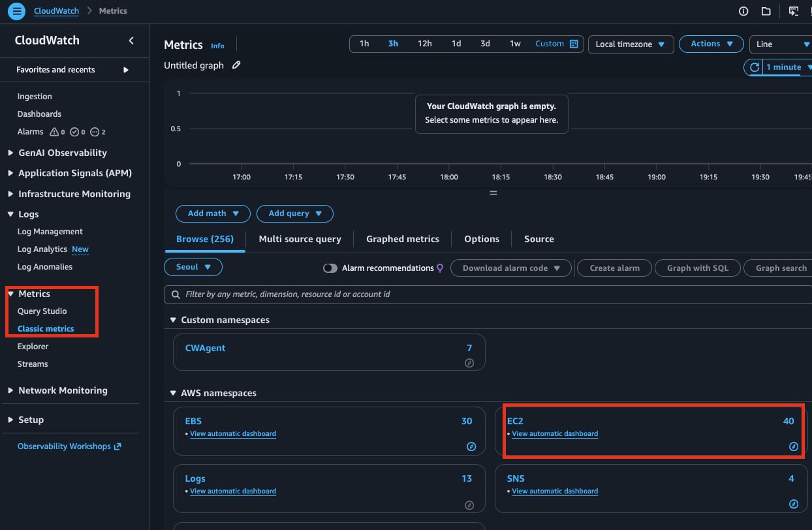The image size is (812, 530).
Task: Switch to the Options tab
Action: coord(482,239)
